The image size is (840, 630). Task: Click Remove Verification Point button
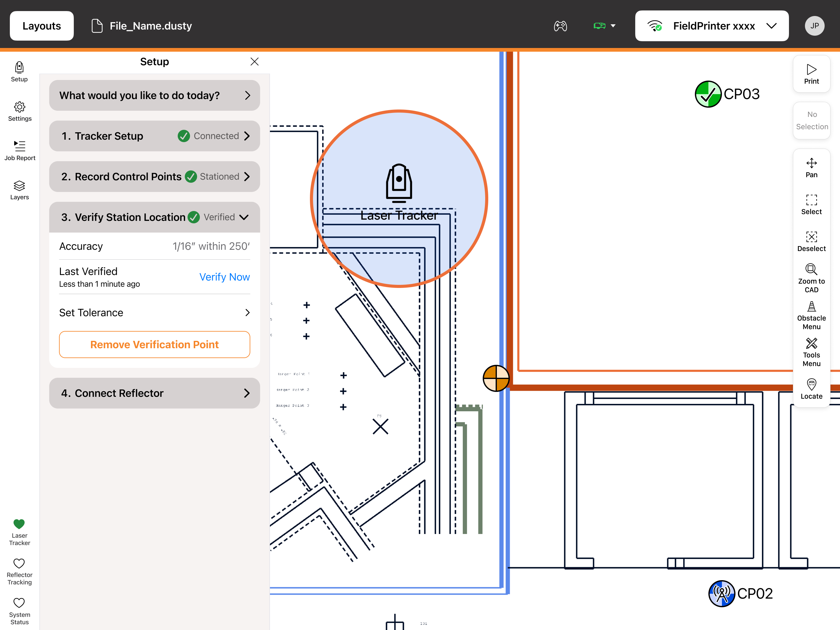pyautogui.click(x=155, y=345)
